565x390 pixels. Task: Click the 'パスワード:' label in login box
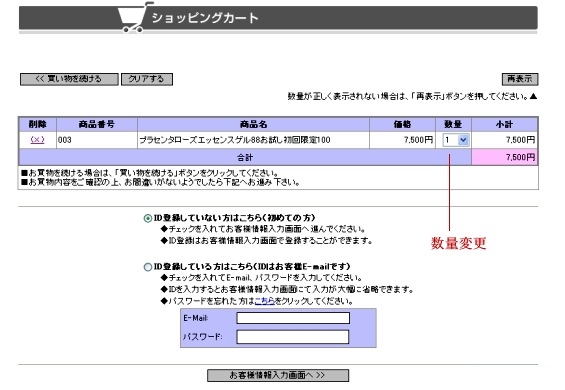203,337
